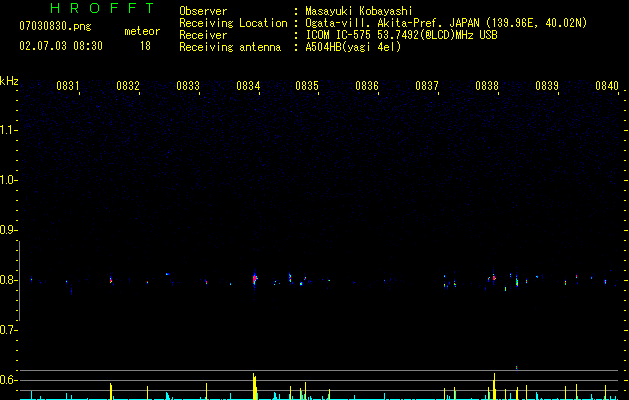Click the kHz axis unit label
629x400 pixels.
(9, 81)
